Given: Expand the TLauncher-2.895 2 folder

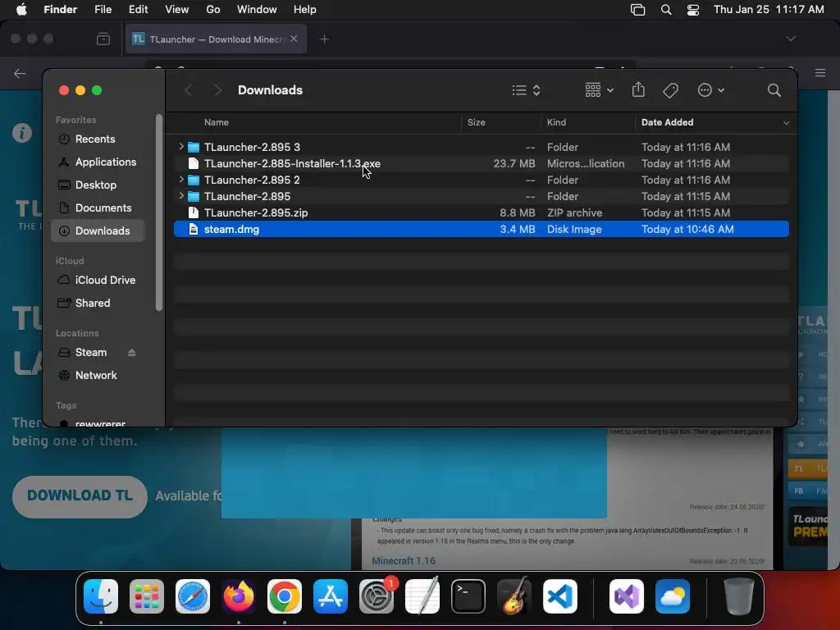Looking at the screenshot, I should tap(181, 180).
